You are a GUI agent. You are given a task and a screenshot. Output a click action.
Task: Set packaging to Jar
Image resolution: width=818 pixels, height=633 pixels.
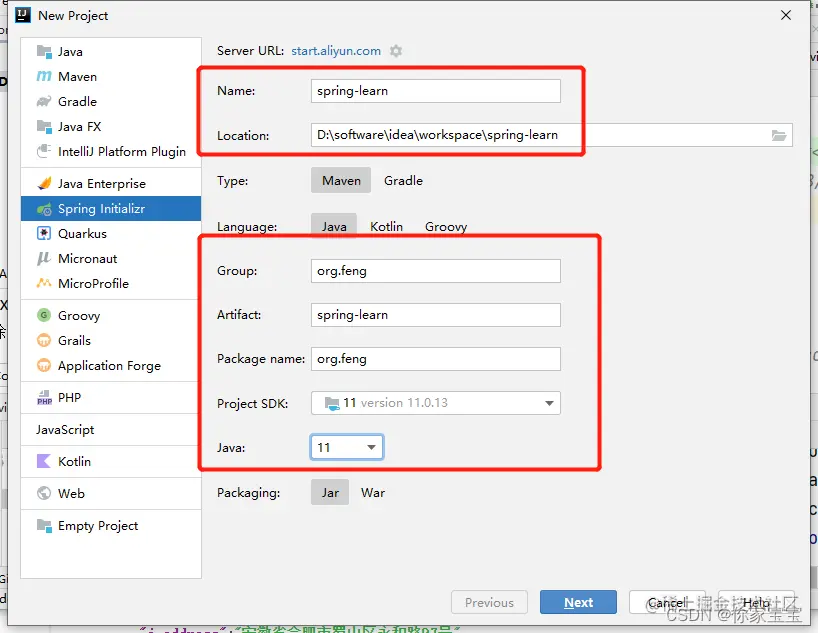[x=330, y=493]
